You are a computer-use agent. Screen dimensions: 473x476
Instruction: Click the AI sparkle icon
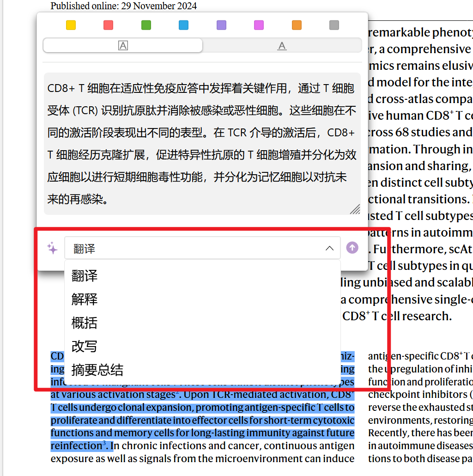tap(53, 248)
